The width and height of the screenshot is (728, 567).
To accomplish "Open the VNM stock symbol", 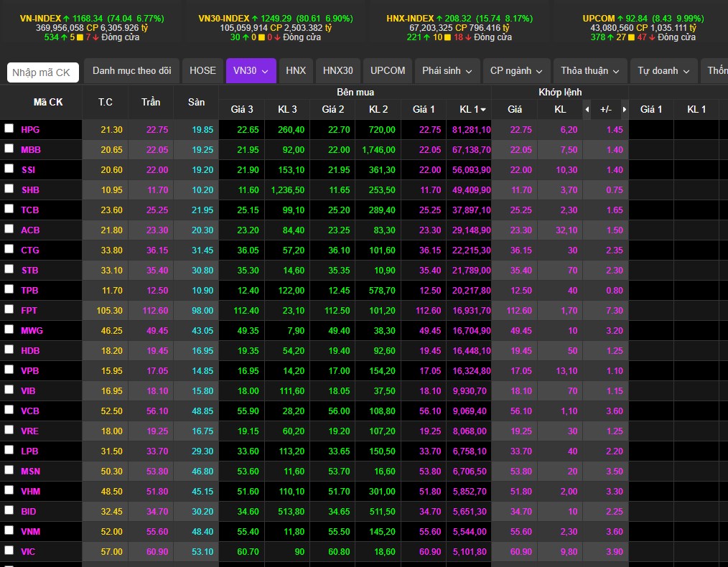I will [30, 531].
